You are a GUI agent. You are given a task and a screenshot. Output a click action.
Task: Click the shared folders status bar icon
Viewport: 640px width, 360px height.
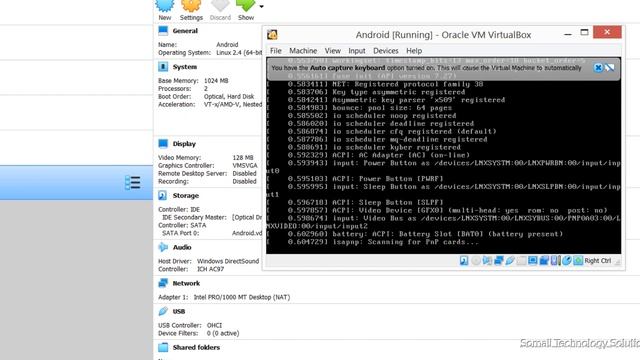point(521,260)
